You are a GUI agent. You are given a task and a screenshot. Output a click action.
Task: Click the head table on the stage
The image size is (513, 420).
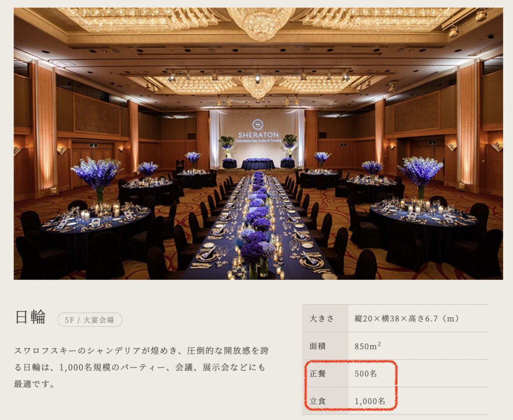click(x=258, y=163)
